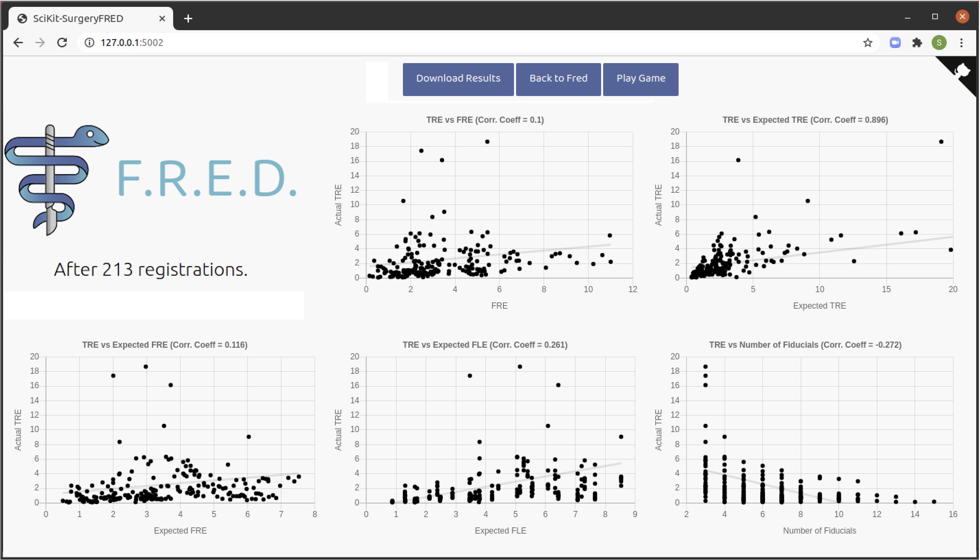Viewport: 980px width, 560px height.
Task: Click the Back to Fred button
Action: (x=558, y=79)
